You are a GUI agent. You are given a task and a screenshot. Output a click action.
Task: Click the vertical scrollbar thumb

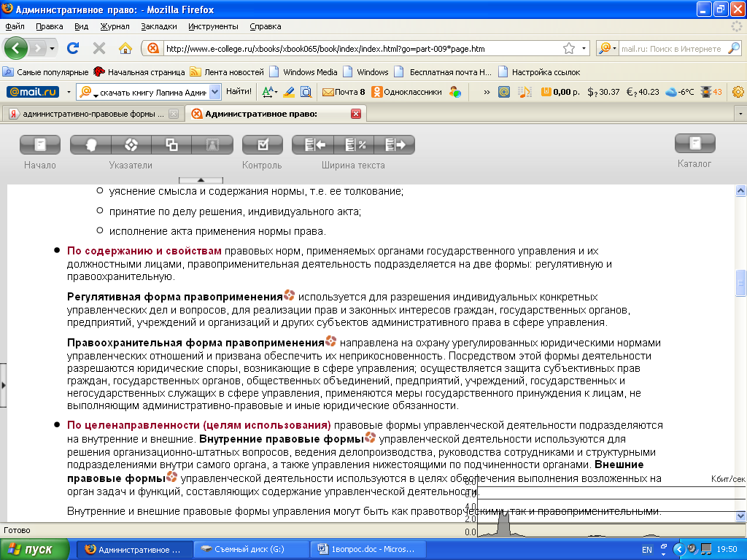(740, 283)
